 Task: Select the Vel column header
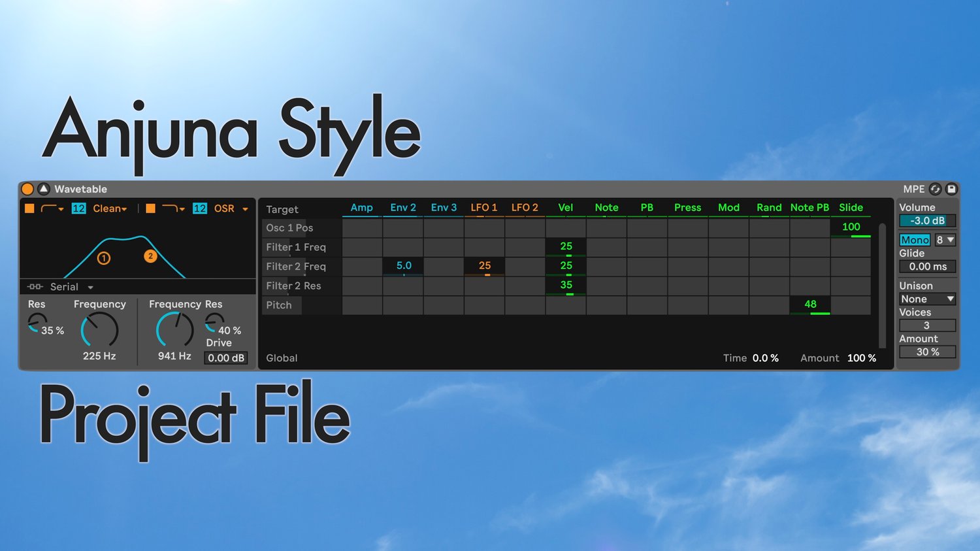pyautogui.click(x=566, y=208)
